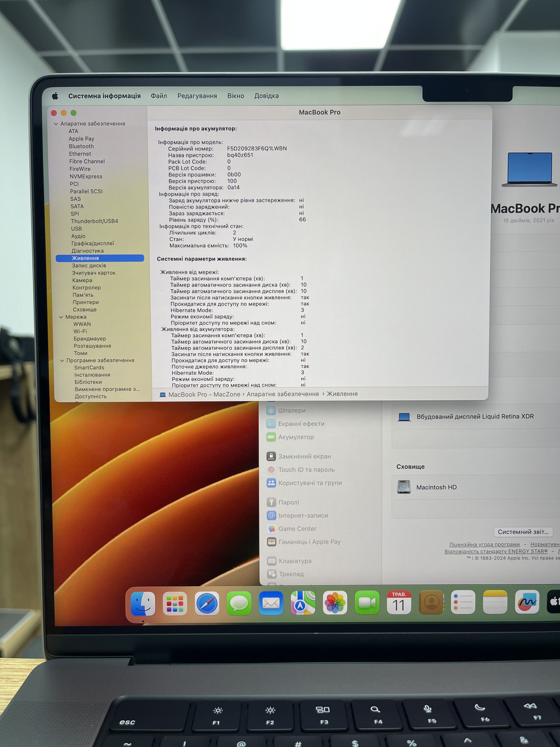Viewport: 560px width, 747px height.
Task: Select Пам'ять in hardware list
Action: (x=83, y=295)
